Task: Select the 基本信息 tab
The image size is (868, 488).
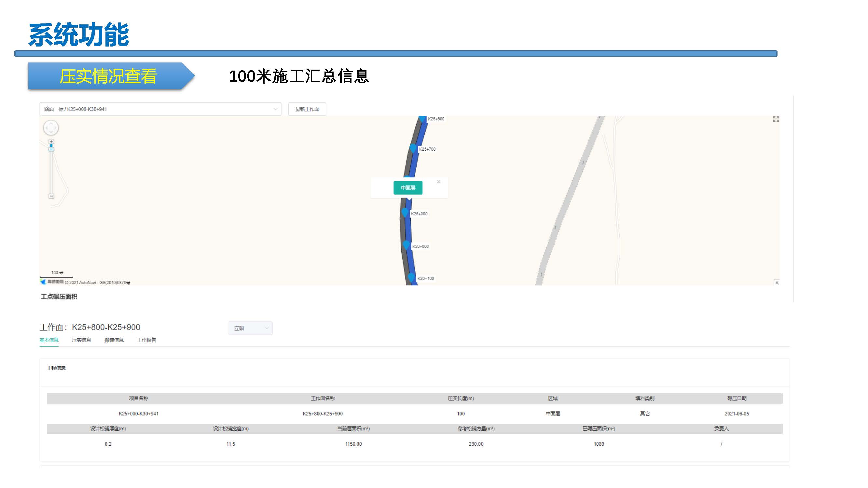Action: [x=49, y=340]
